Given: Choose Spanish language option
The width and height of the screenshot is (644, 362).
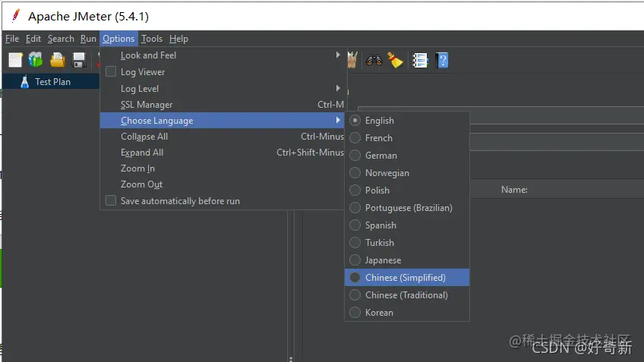Looking at the screenshot, I should click(407, 225).
